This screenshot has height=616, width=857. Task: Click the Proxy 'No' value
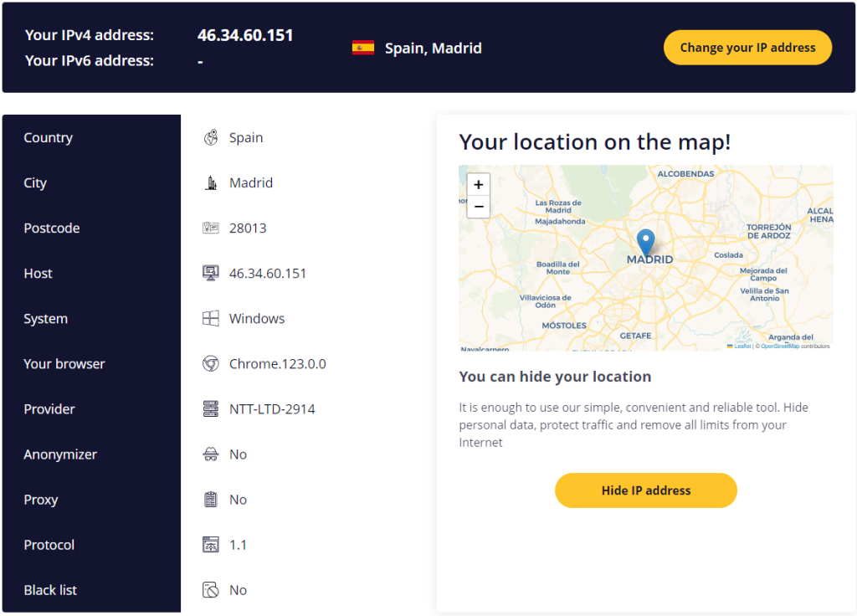click(x=238, y=500)
